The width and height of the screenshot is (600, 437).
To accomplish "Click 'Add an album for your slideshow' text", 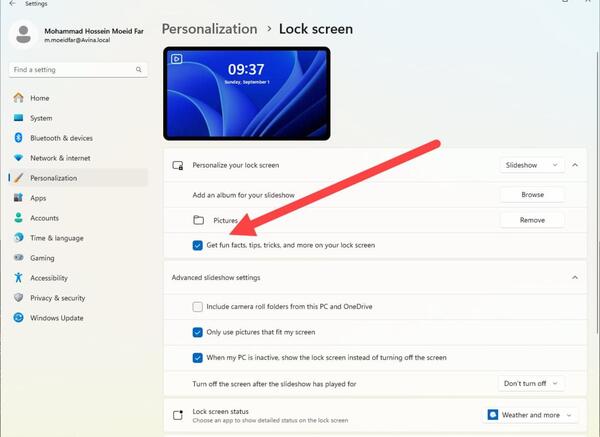I will pyautogui.click(x=243, y=195).
